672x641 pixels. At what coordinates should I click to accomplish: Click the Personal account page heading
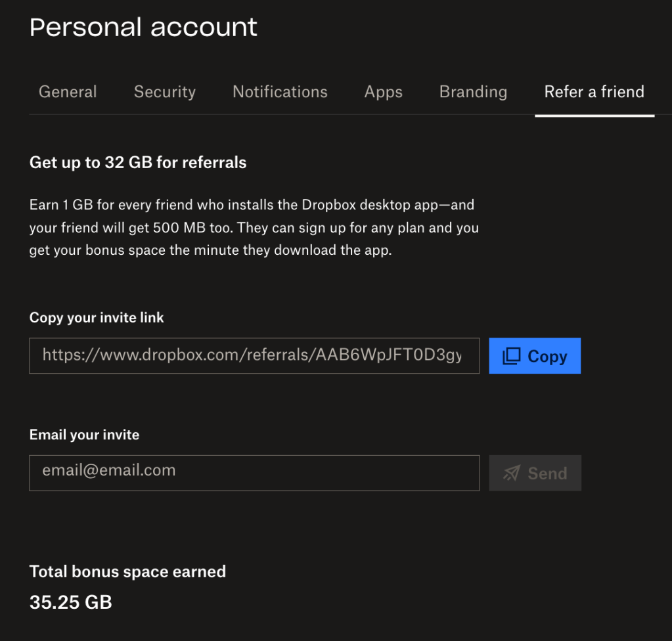click(x=143, y=28)
